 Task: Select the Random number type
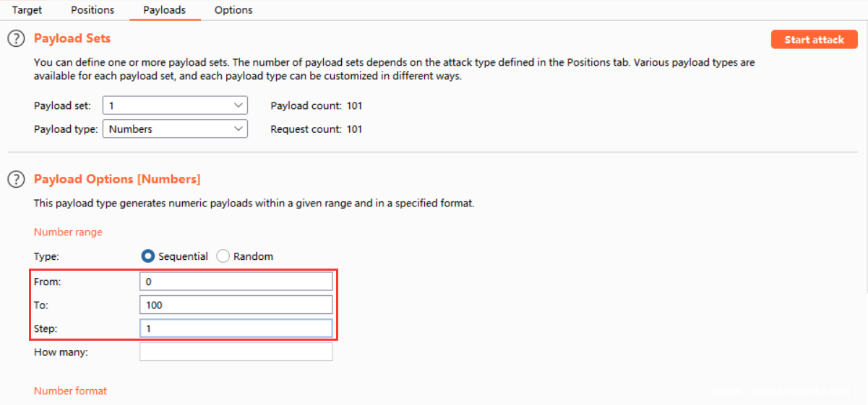pyautogui.click(x=223, y=256)
